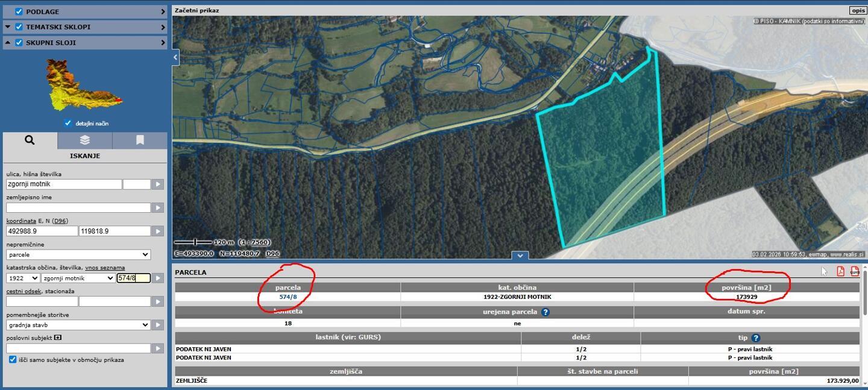Open the bookmarks tab
The image size is (868, 390).
140,140
